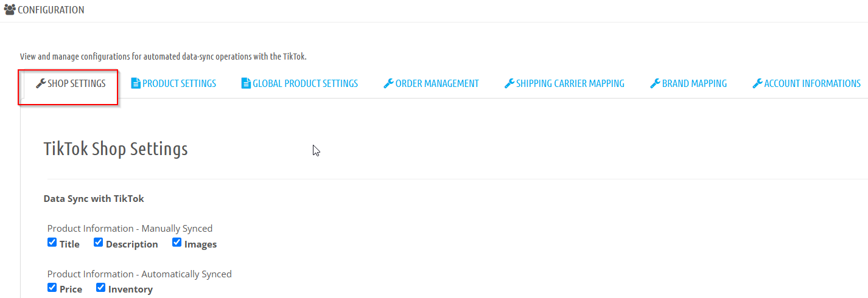Open the Global Product Settings tab
Image resolution: width=868 pixels, height=298 pixels.
[x=299, y=84]
